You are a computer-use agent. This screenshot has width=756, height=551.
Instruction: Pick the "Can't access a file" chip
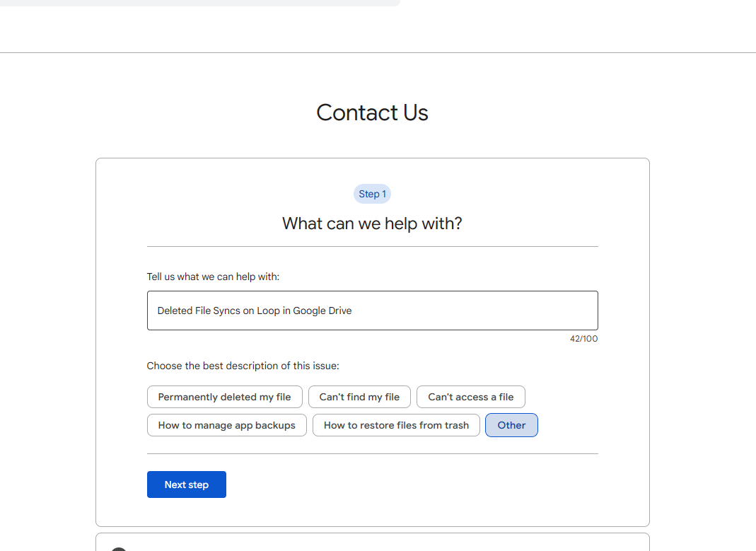coord(470,397)
